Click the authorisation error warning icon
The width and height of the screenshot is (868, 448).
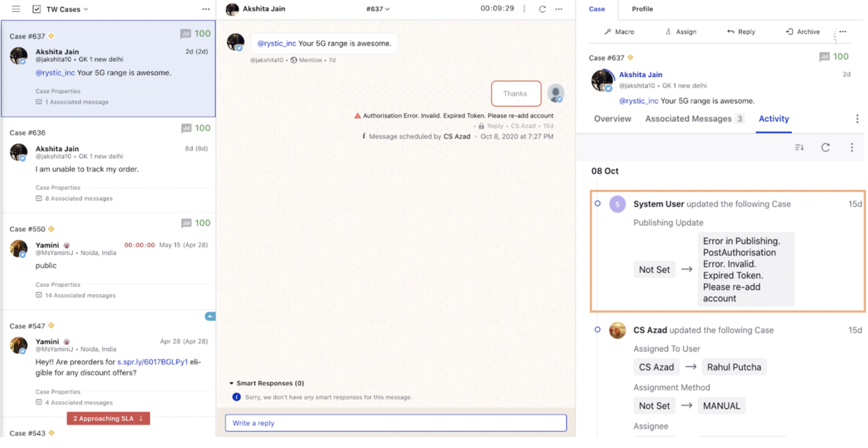[357, 116]
